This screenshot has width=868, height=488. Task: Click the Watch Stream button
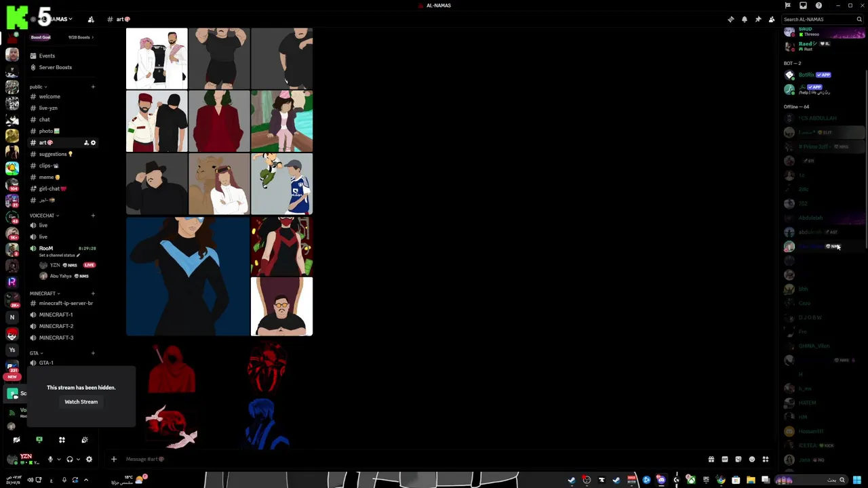point(81,402)
